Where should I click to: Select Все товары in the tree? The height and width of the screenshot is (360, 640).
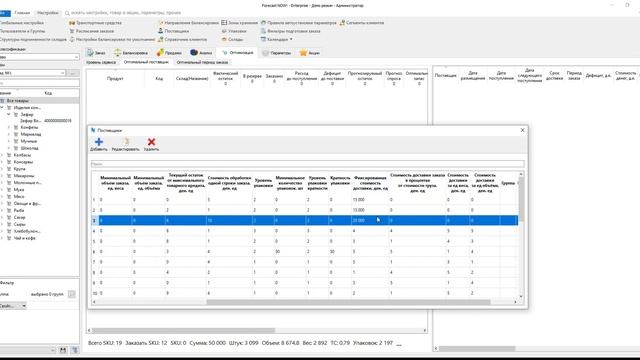tap(18, 100)
